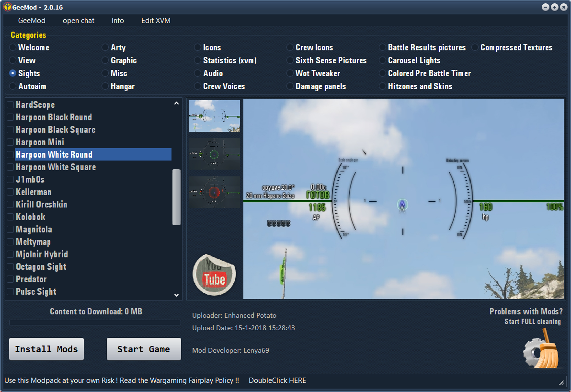Check the Kirill Oreshkin checkbox

tap(10, 204)
